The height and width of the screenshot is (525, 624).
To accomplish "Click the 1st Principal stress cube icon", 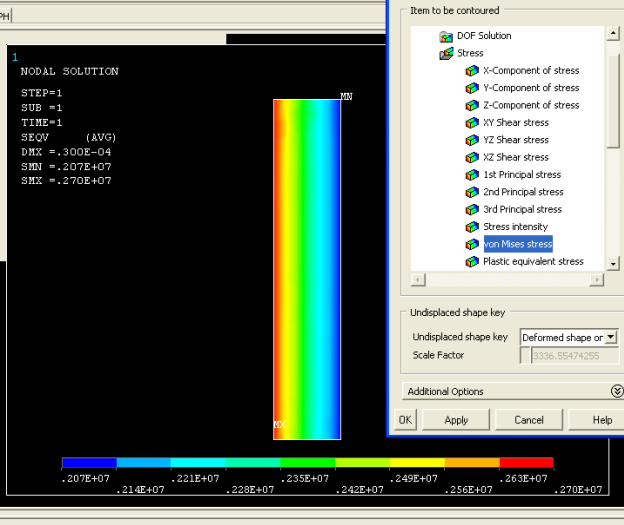I will [x=472, y=175].
